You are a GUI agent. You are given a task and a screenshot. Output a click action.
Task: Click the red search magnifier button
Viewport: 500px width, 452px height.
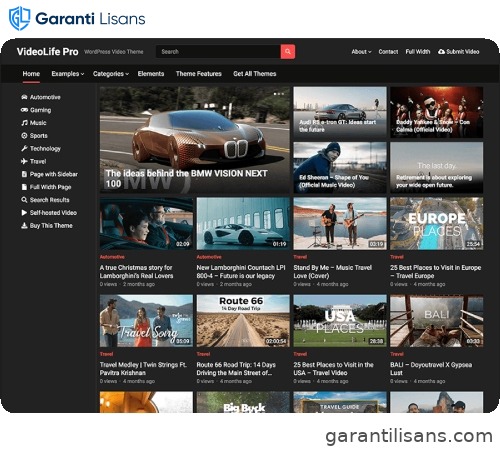pyautogui.click(x=288, y=52)
